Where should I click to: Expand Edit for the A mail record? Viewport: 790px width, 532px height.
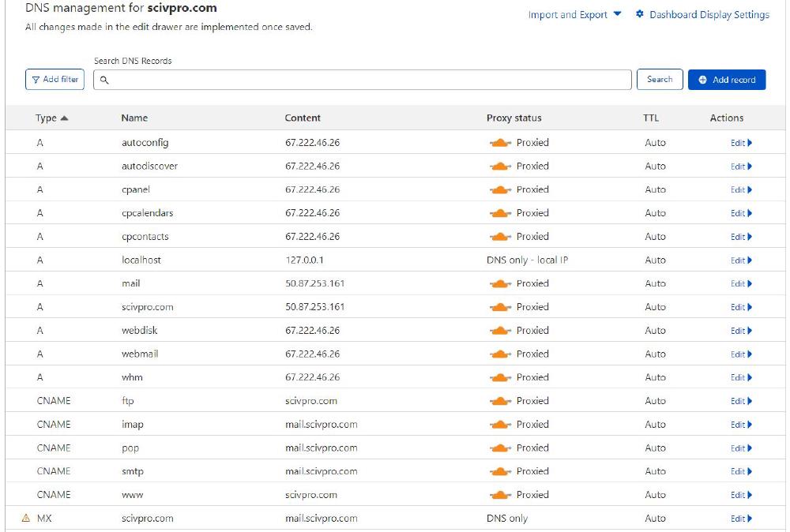point(741,284)
